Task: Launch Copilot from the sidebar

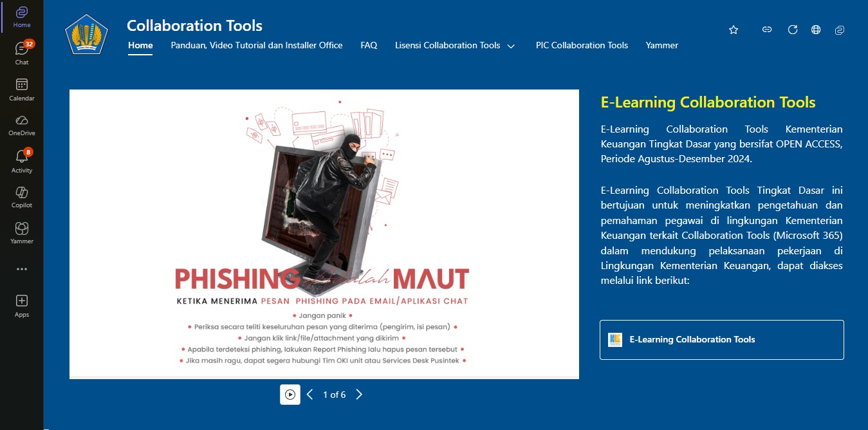Action: click(x=21, y=196)
